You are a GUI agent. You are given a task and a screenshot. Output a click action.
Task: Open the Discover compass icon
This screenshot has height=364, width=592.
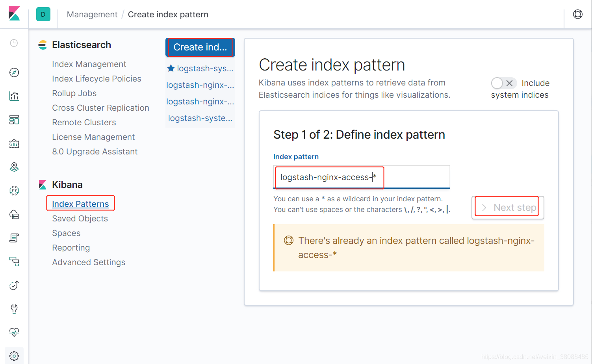coord(14,72)
